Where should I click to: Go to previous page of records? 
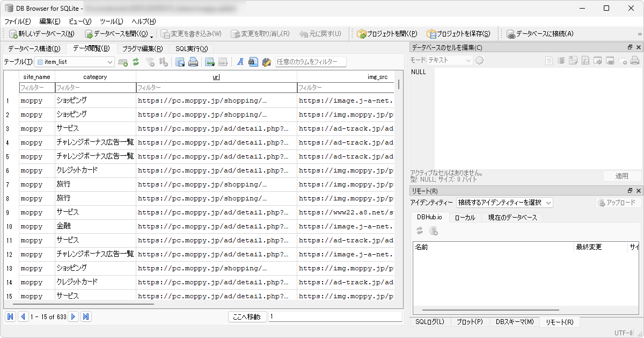tap(23, 317)
